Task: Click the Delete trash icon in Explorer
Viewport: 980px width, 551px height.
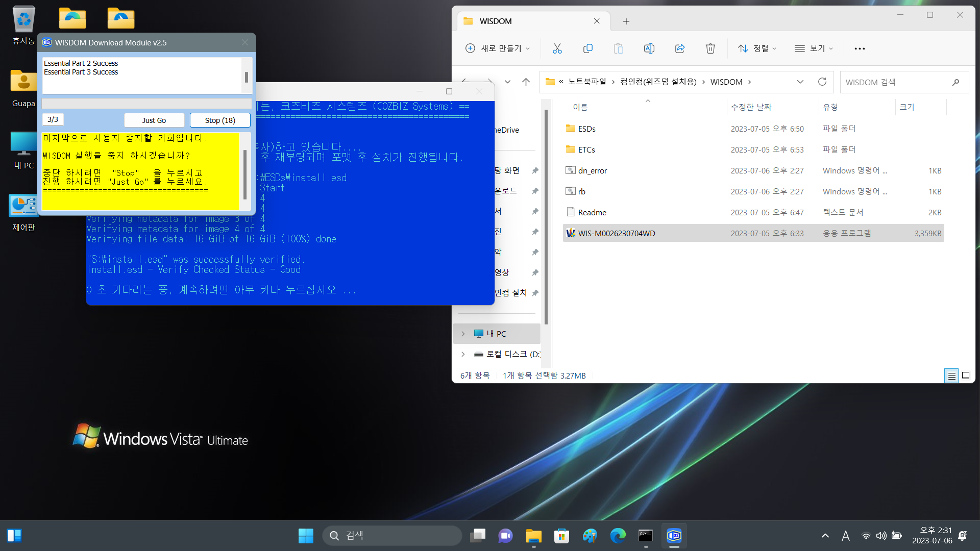Action: tap(710, 48)
